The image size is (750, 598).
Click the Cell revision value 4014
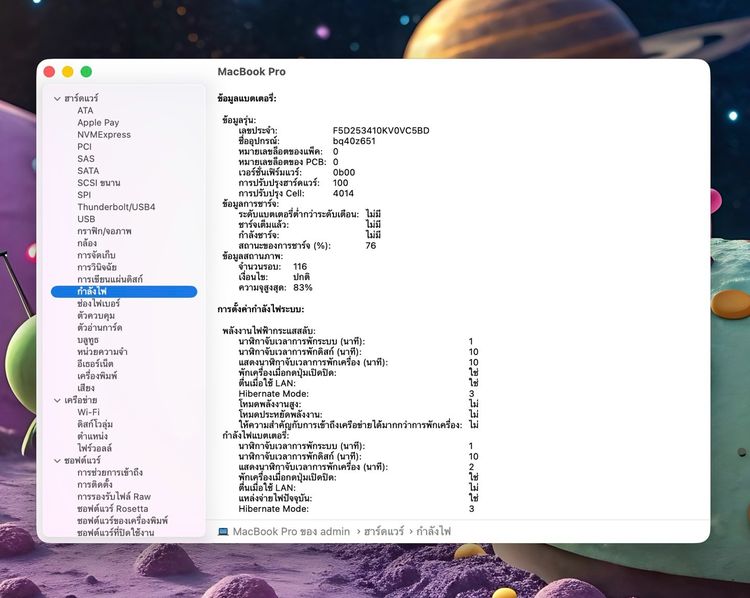pos(343,193)
